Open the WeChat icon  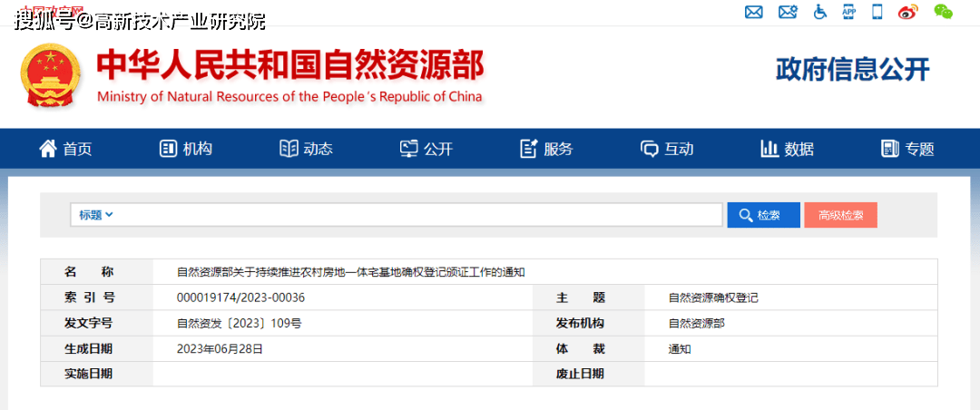(x=944, y=11)
